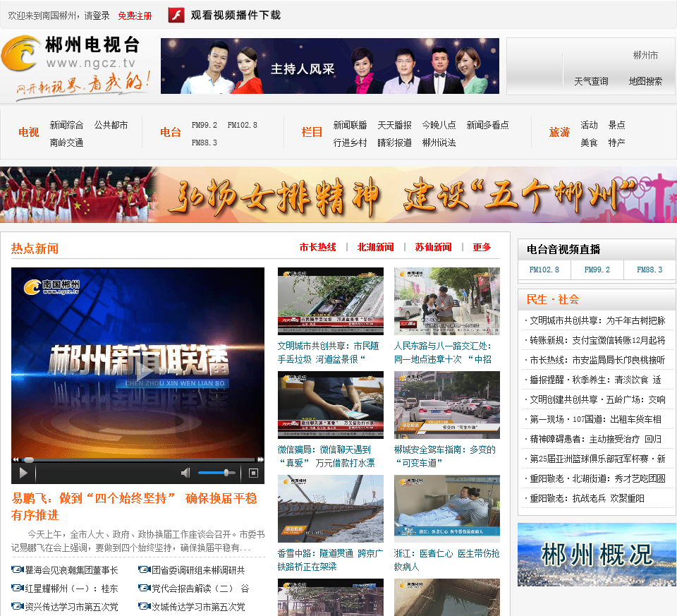Switch to 苏仙新闻 news tab
The width and height of the screenshot is (677, 616).
pos(434,247)
